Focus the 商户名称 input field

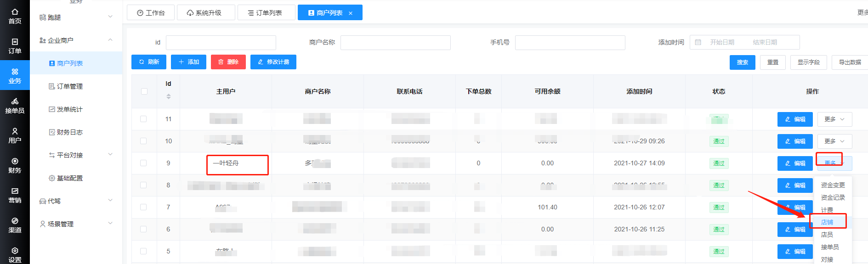396,43
